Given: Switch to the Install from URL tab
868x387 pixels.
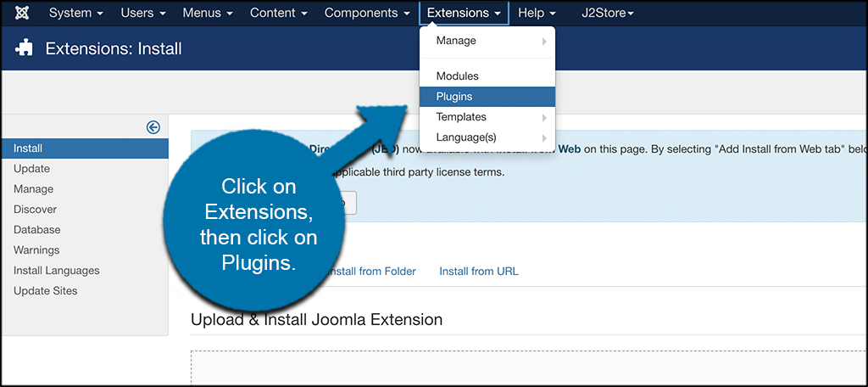Looking at the screenshot, I should pyautogui.click(x=479, y=272).
